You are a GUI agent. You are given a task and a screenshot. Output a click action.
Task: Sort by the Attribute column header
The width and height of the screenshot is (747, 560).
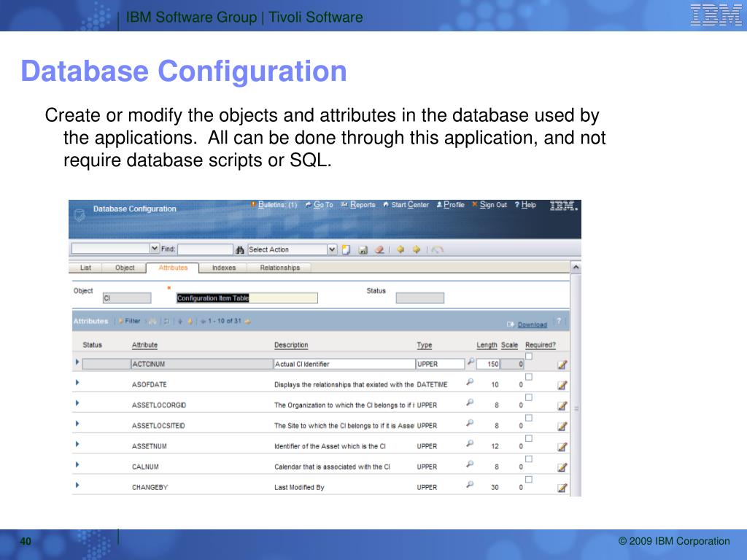point(145,345)
